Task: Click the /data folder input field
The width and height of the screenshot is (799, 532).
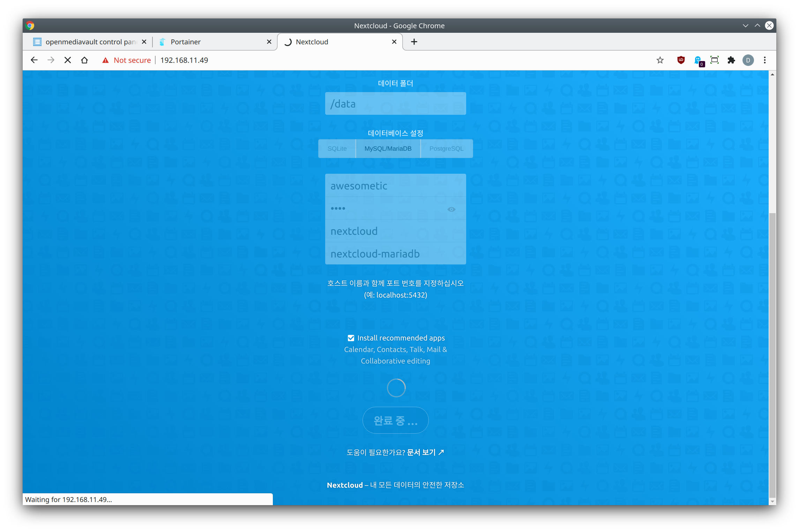Action: coord(395,104)
